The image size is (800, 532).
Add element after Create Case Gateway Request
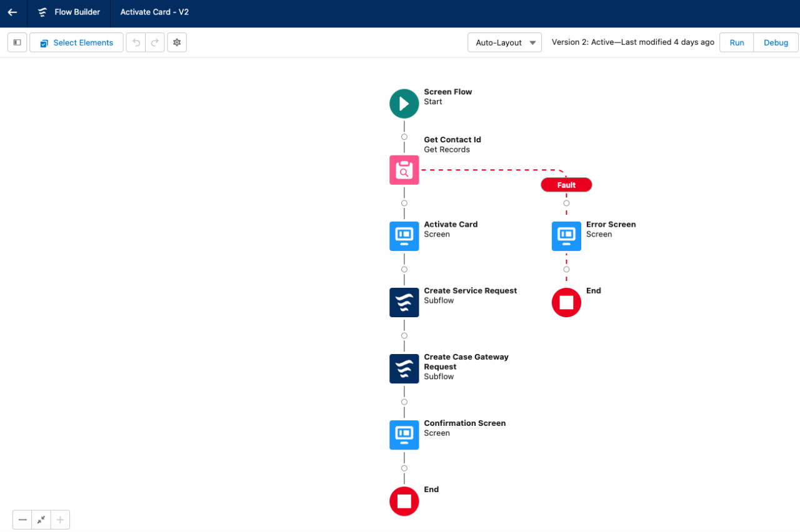(404, 401)
